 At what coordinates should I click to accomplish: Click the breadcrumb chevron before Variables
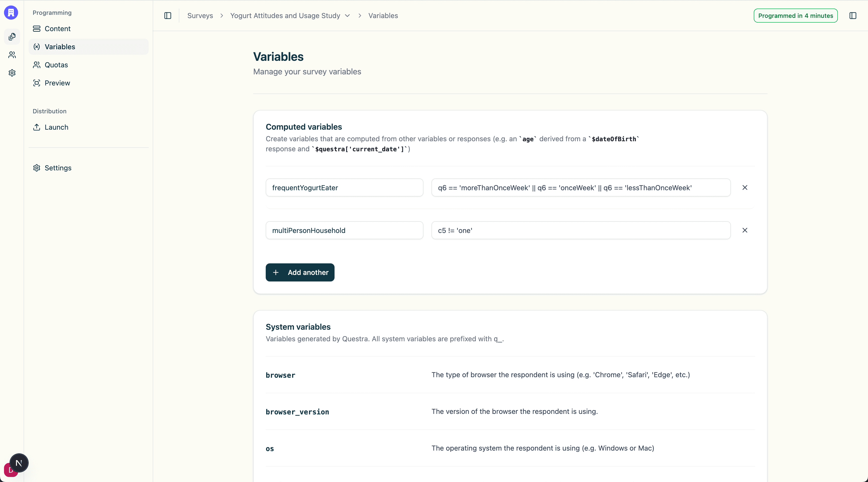click(360, 16)
